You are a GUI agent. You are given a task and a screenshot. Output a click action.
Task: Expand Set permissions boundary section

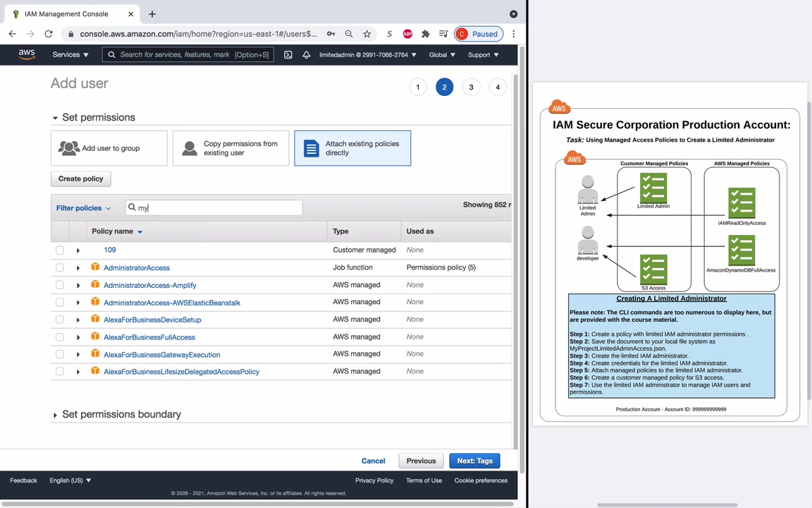(x=55, y=415)
